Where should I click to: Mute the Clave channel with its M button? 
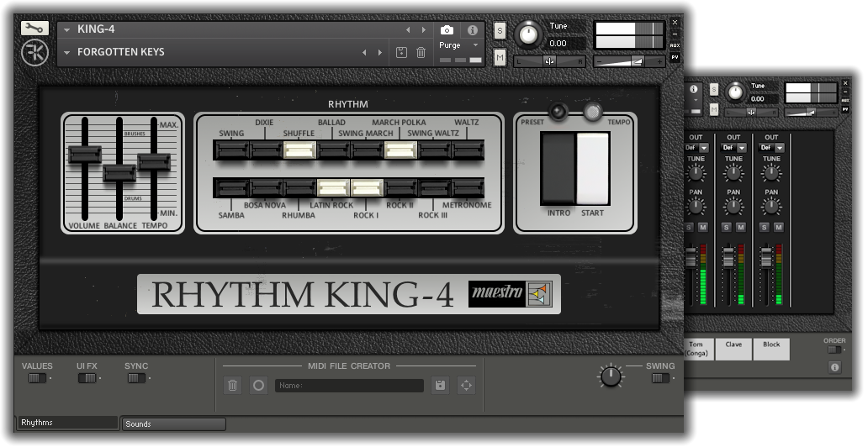click(x=741, y=228)
